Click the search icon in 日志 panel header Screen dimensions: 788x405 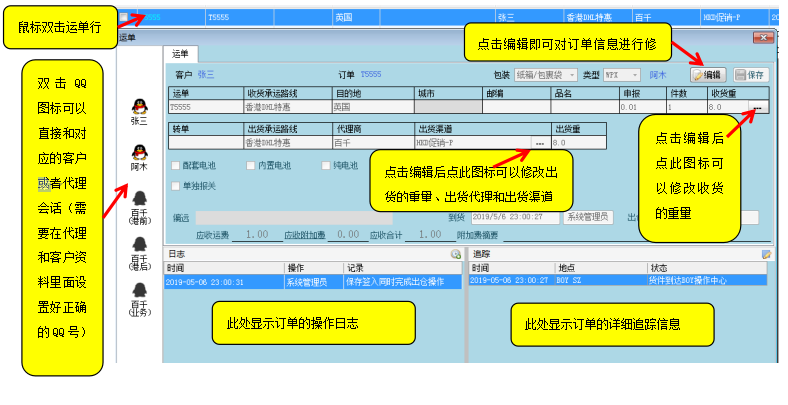455,255
